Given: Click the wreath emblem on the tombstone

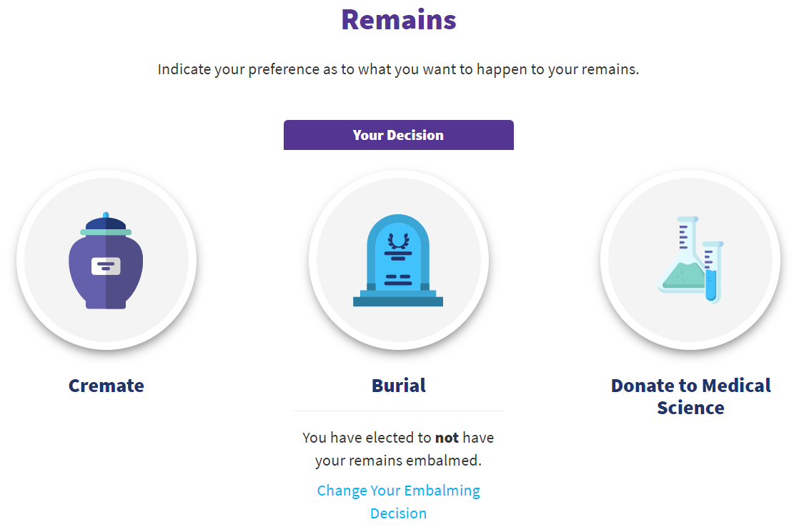Looking at the screenshot, I should [x=394, y=241].
